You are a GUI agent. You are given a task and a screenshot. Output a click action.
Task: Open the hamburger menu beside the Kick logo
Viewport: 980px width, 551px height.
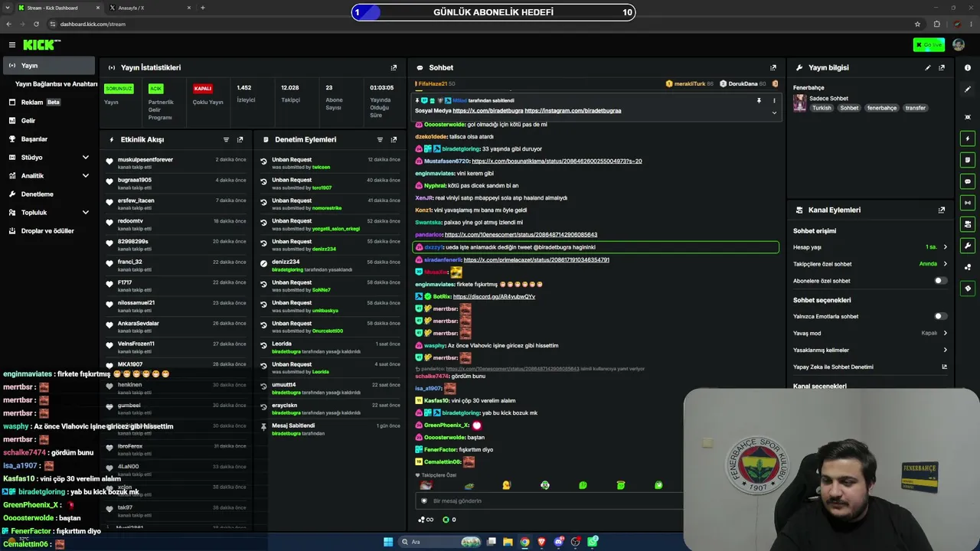coord(12,45)
